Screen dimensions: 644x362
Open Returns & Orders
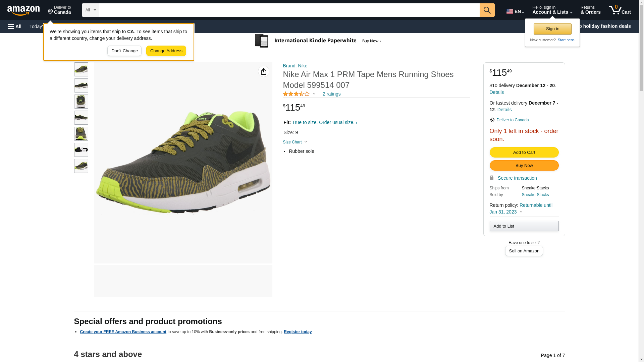(x=590, y=10)
